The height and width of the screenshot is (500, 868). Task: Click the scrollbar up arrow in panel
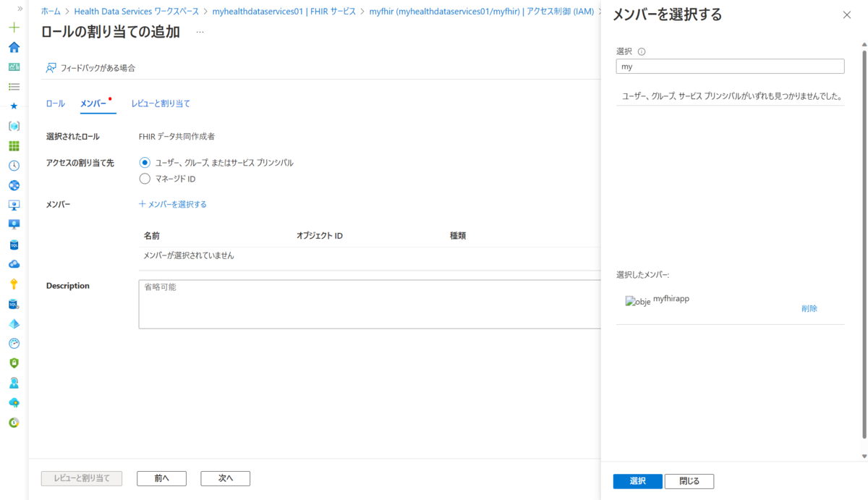coord(864,43)
